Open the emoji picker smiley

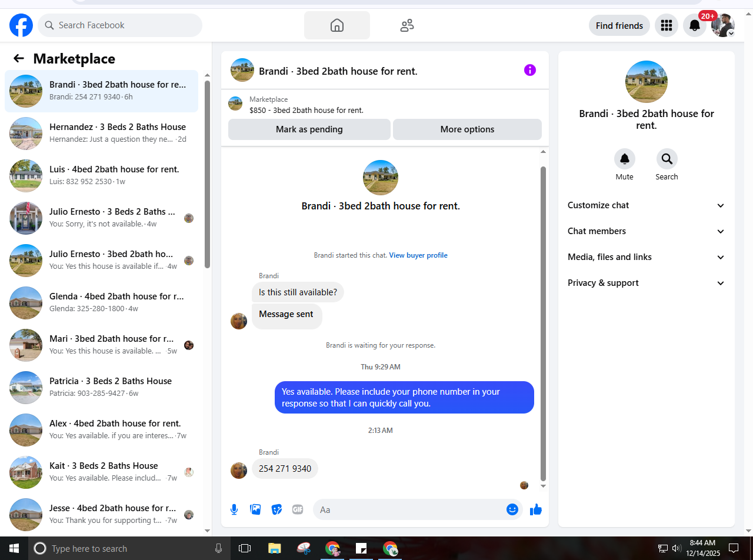pos(512,509)
